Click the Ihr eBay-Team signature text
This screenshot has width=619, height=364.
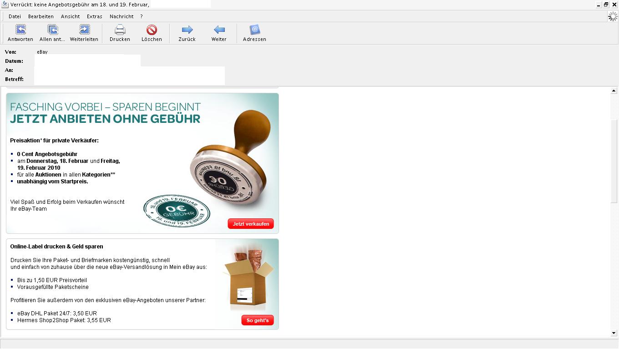point(29,209)
